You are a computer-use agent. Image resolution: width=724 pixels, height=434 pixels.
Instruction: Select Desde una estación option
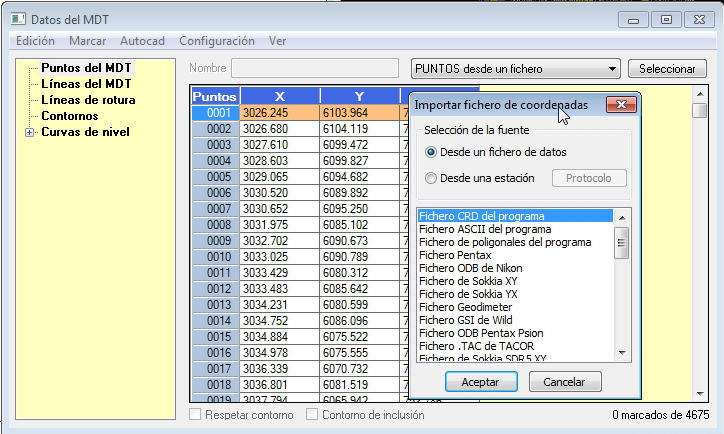(480, 178)
